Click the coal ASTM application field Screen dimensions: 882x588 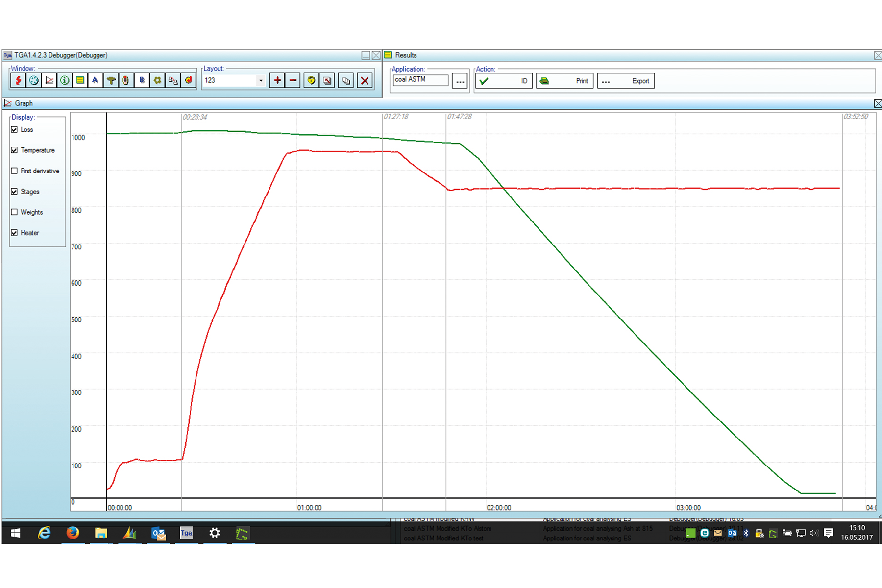tap(420, 80)
